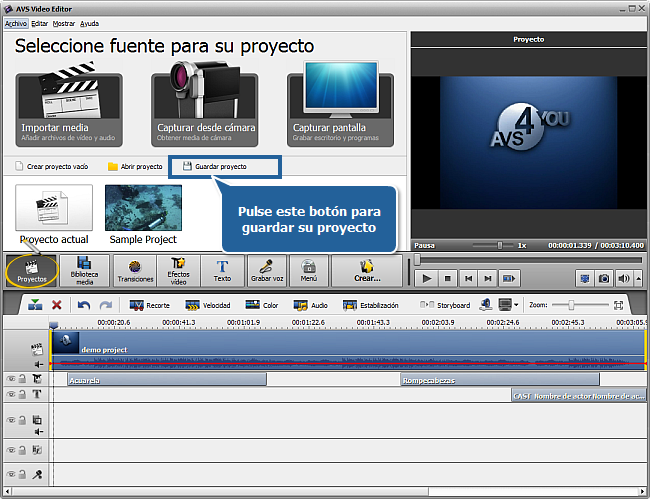Toggle visibility of video effects track
The width and height of the screenshot is (650, 499).
(10, 379)
